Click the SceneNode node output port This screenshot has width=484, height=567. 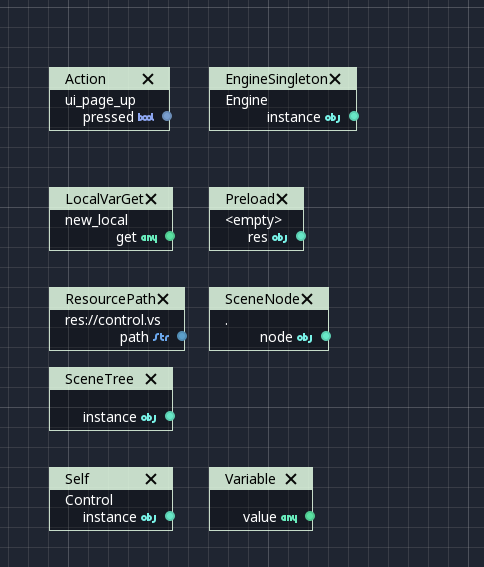(326, 336)
